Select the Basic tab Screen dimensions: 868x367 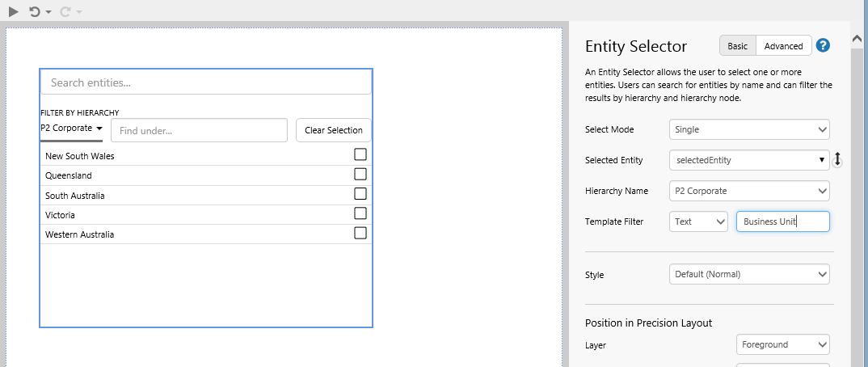click(x=738, y=46)
